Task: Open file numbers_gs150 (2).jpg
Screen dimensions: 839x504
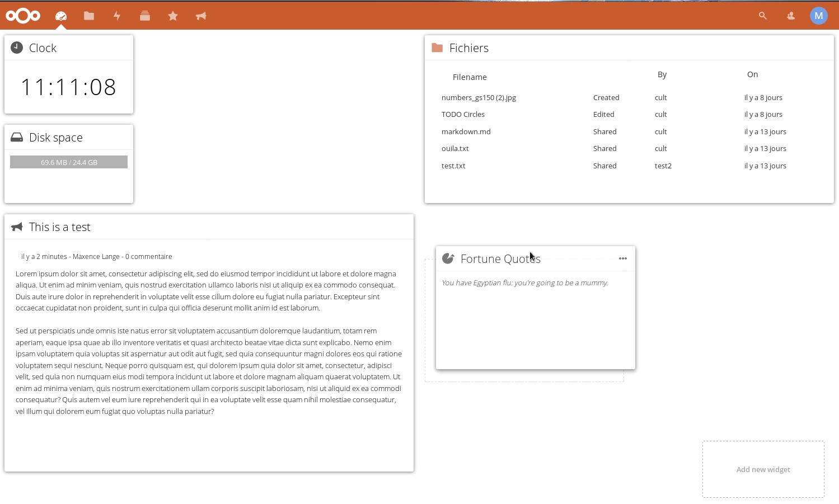Action: pyautogui.click(x=479, y=97)
